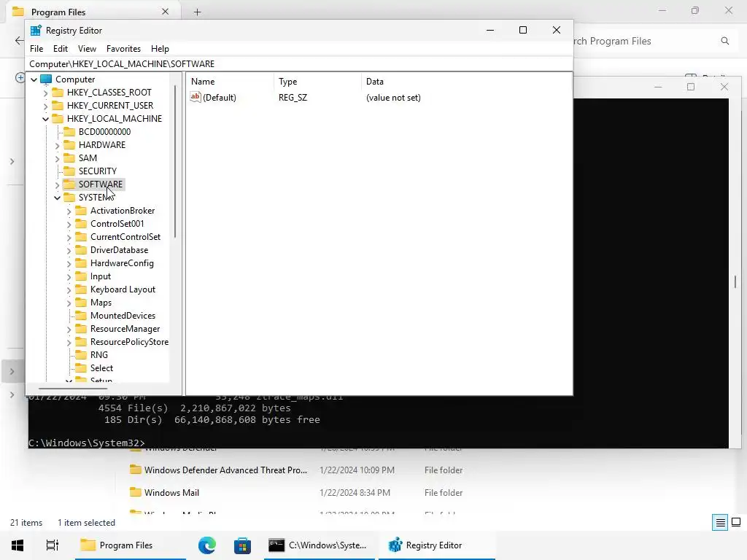This screenshot has width=747, height=560.
Task: Select the HARDWARE folder icon
Action: pos(69,144)
